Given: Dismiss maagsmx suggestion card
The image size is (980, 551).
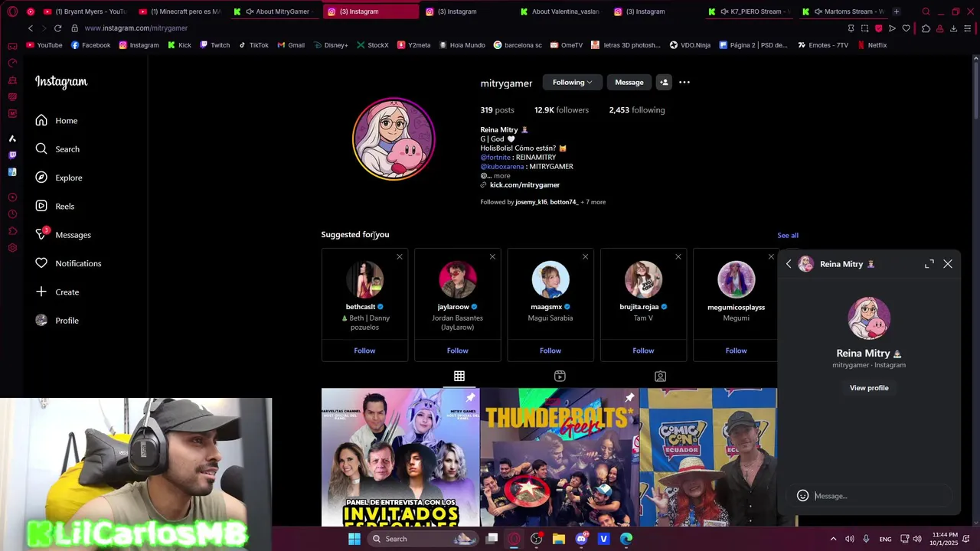Looking at the screenshot, I should pos(585,256).
